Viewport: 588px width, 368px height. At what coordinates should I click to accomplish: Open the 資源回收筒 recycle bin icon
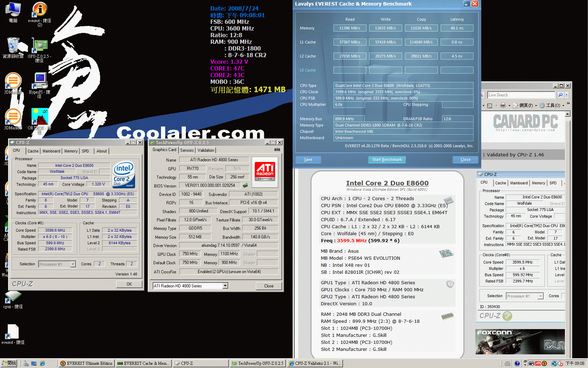13,48
